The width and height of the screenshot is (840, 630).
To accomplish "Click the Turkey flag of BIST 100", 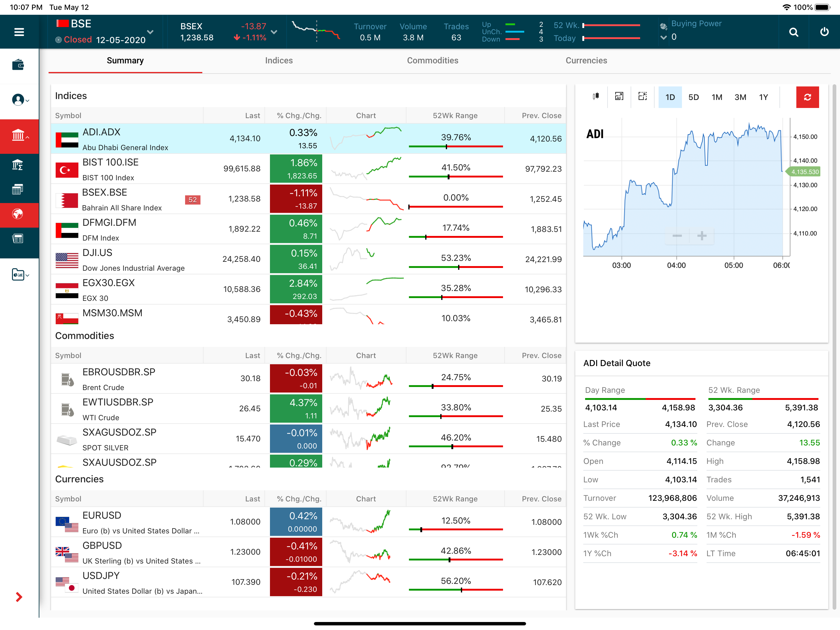I will [67, 170].
